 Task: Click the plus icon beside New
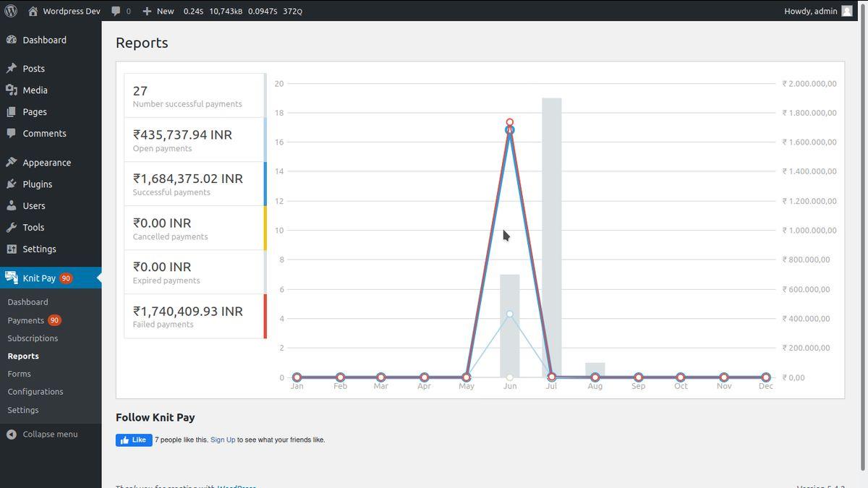147,11
